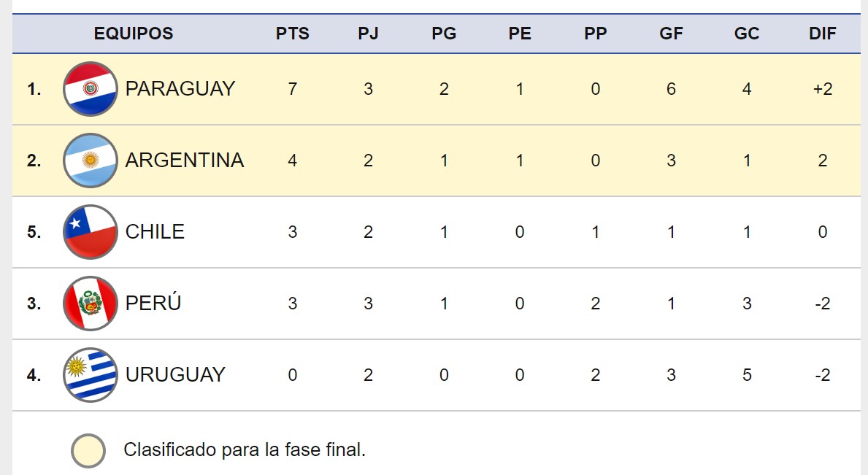Click the PJ column header
The width and height of the screenshot is (868, 475).
(368, 34)
